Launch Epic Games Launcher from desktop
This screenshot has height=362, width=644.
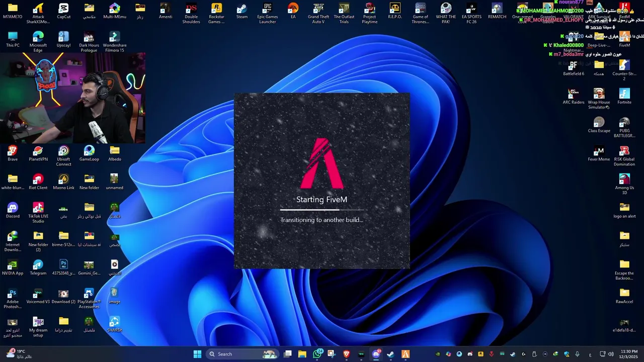coord(268,13)
